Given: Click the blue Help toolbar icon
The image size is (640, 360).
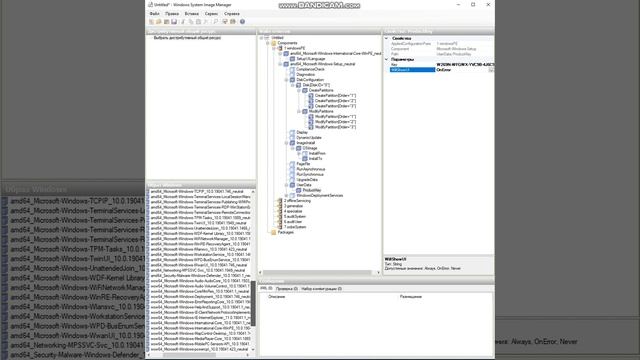Looking at the screenshot, I should click(x=242, y=22).
